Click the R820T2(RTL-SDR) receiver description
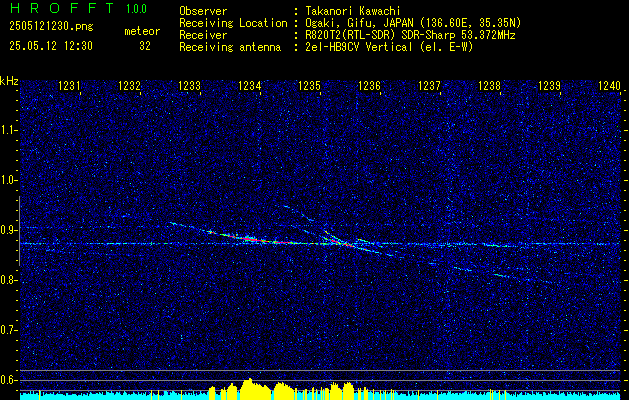The image size is (629, 400). 410,35
